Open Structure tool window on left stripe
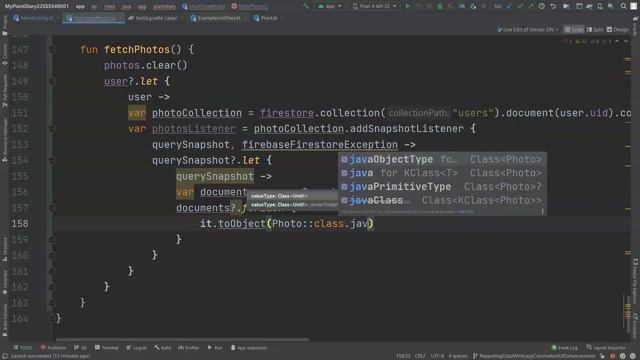The image size is (640, 360). pos(4,249)
